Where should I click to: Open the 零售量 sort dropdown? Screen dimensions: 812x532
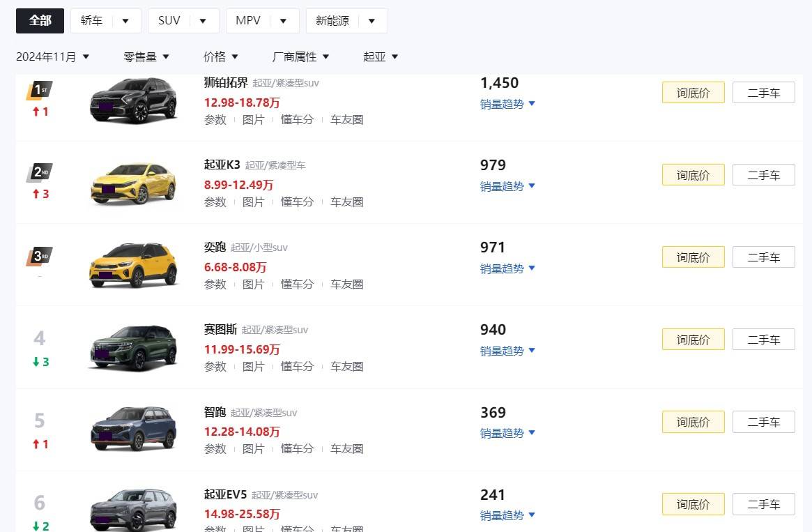pyautogui.click(x=146, y=57)
